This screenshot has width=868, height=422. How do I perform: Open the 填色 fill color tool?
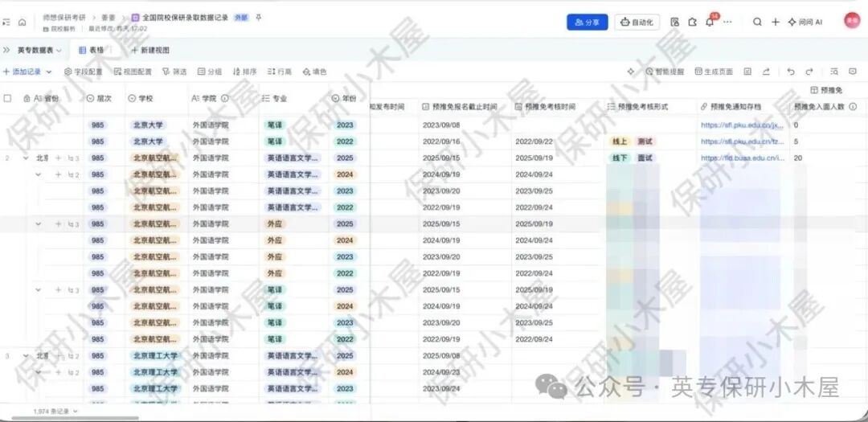click(314, 72)
